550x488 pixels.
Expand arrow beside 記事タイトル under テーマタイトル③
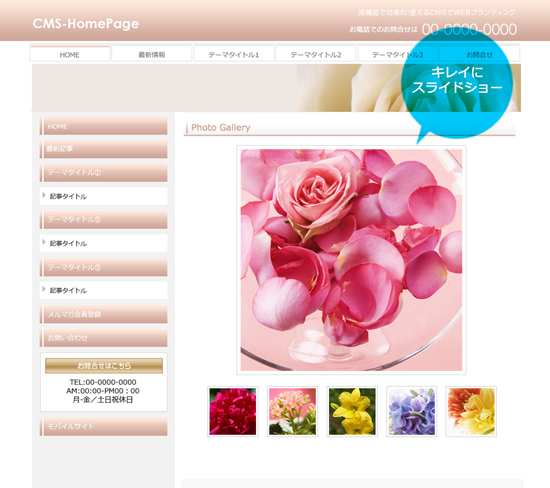point(44,289)
